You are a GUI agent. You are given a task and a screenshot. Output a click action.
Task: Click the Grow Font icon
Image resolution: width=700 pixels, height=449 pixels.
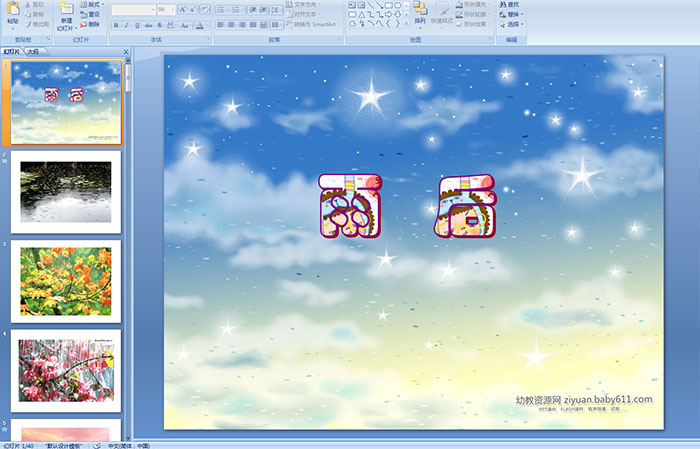point(183,10)
